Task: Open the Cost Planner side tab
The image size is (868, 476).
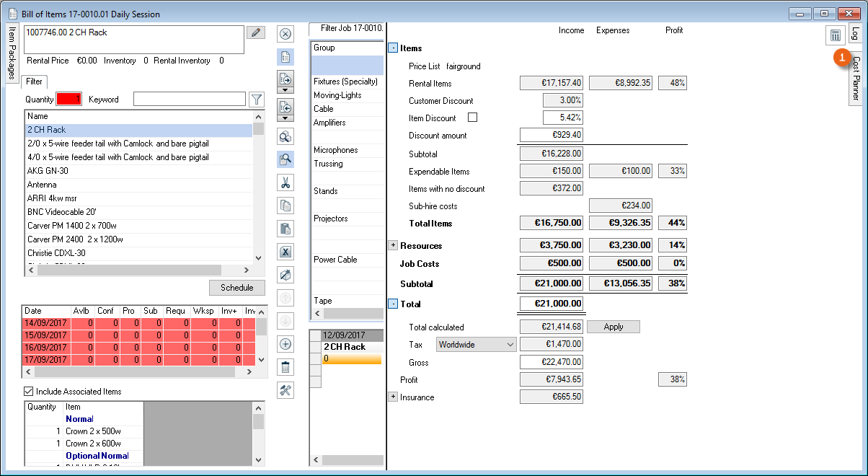Action: click(x=856, y=78)
